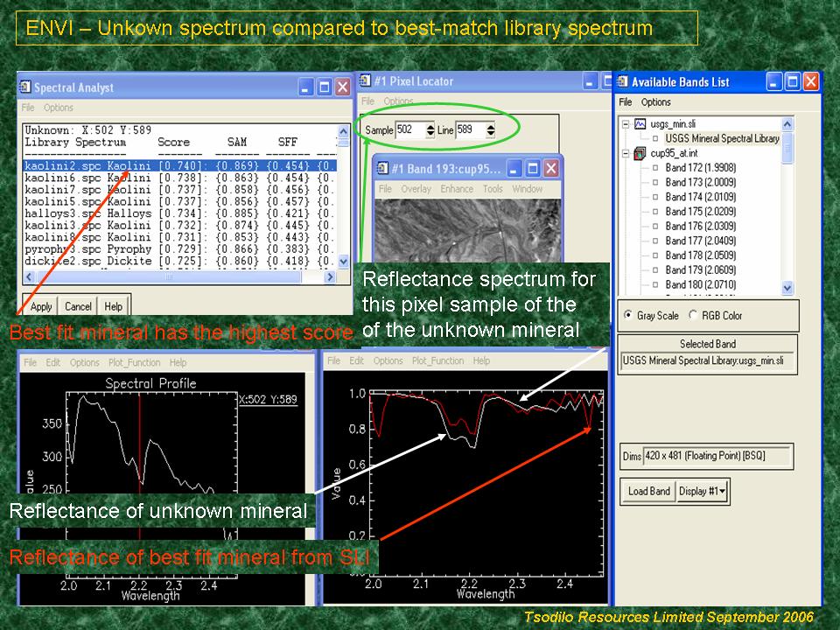Close the Spectral Analyst window
The image size is (840, 630).
tap(343, 87)
